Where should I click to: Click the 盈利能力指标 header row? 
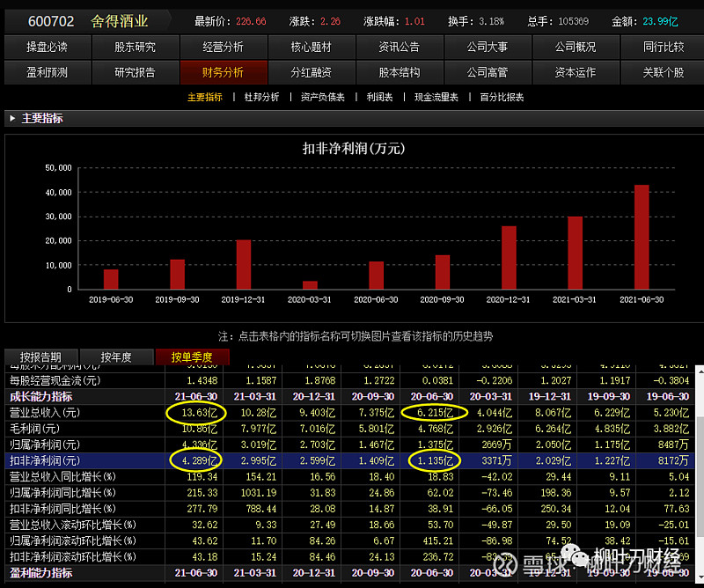click(x=349, y=573)
